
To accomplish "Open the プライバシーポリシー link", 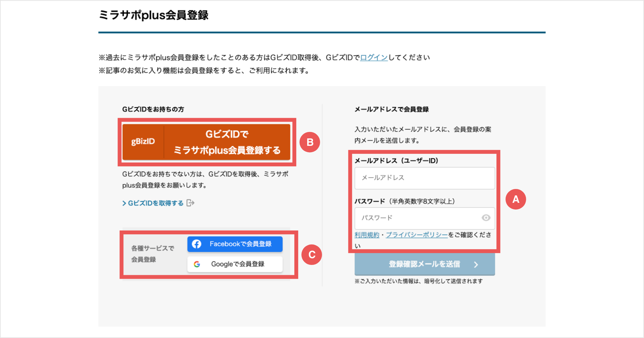I will click(x=417, y=235).
